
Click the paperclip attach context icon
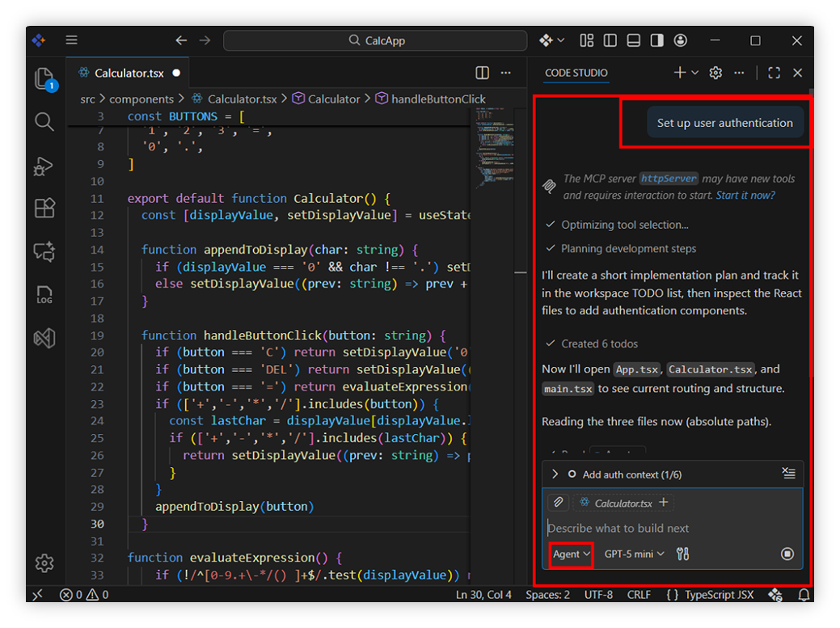(558, 503)
